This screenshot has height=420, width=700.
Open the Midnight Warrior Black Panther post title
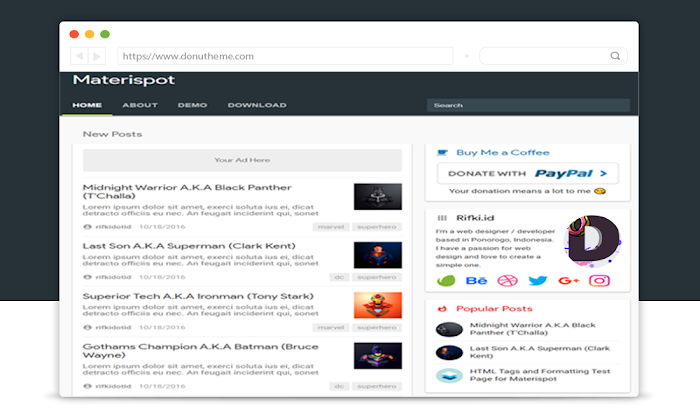pyautogui.click(x=187, y=191)
